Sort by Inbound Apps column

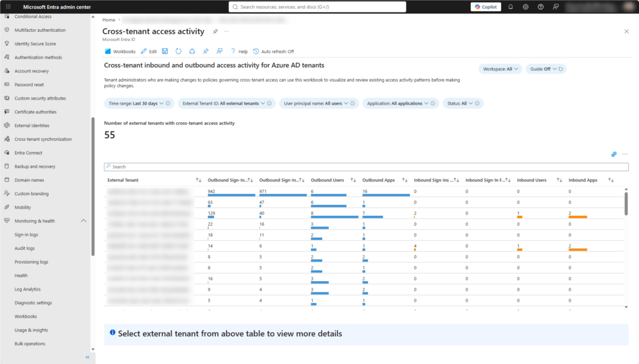coord(611,180)
